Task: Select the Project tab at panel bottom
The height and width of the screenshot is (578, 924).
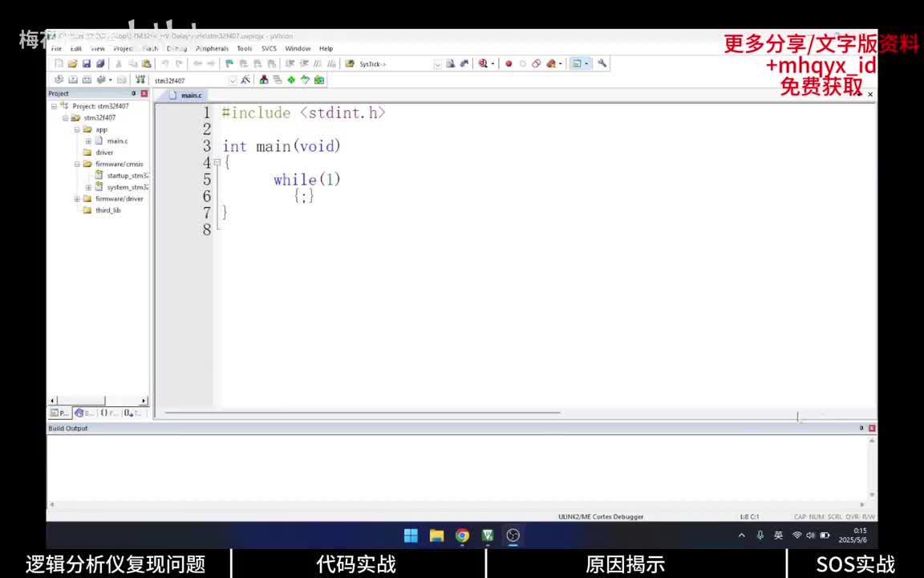Action: point(59,413)
